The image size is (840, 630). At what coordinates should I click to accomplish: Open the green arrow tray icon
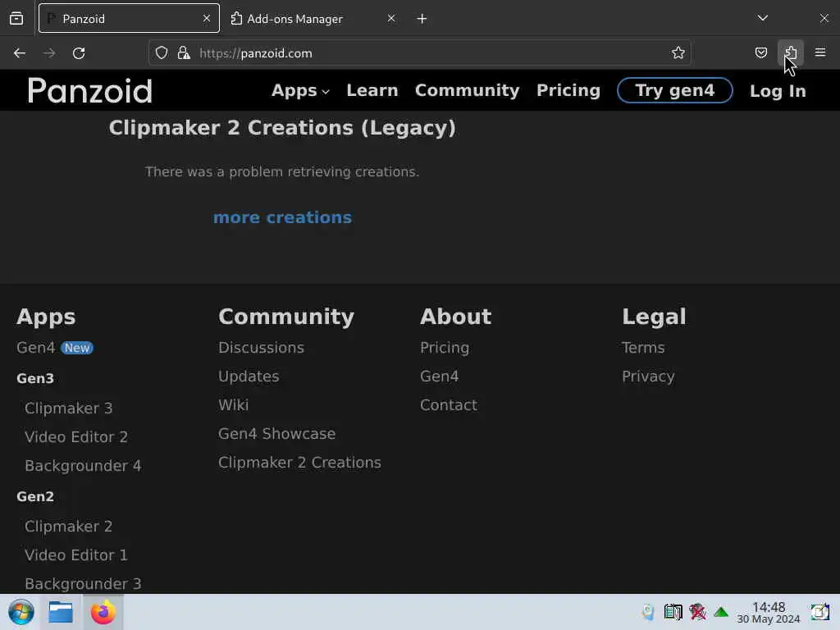721,612
